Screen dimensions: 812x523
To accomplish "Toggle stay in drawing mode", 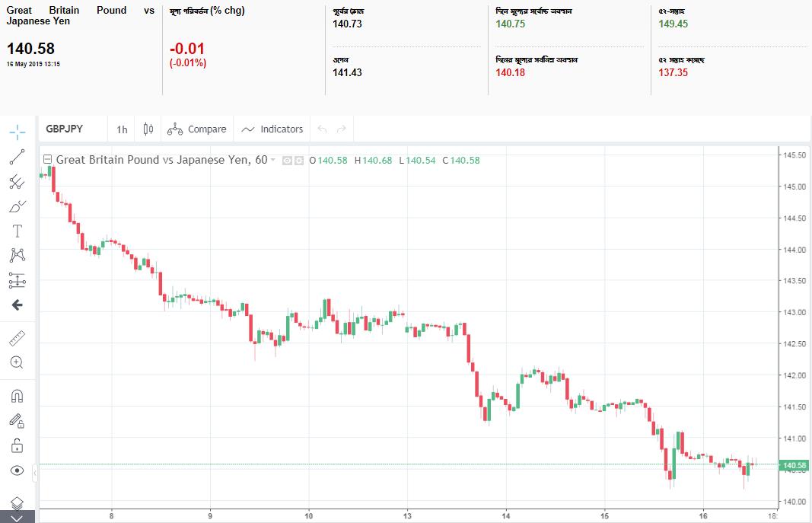I will coord(17,420).
